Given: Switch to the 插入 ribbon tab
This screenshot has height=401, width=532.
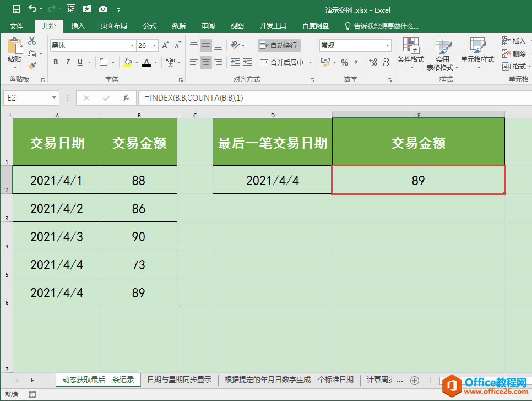Looking at the screenshot, I should (78, 26).
